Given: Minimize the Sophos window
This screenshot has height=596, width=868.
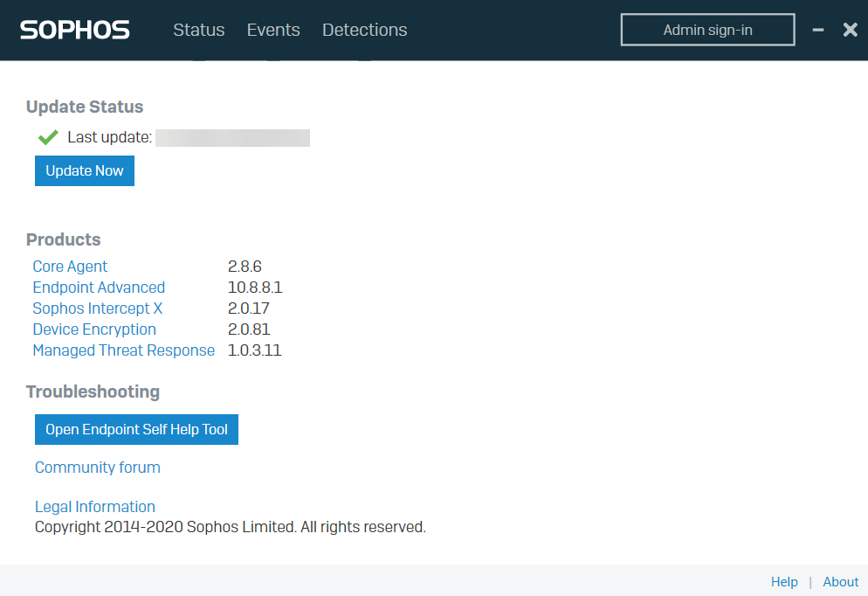Looking at the screenshot, I should (818, 30).
